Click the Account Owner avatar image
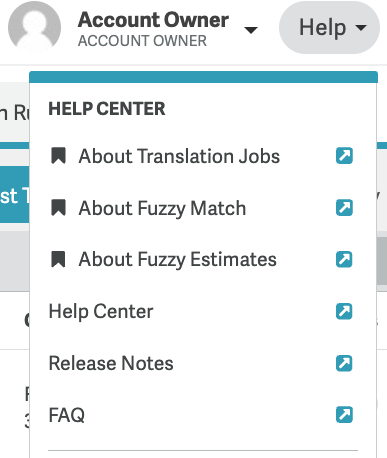Viewport: 387px width, 458px height. 35,27
